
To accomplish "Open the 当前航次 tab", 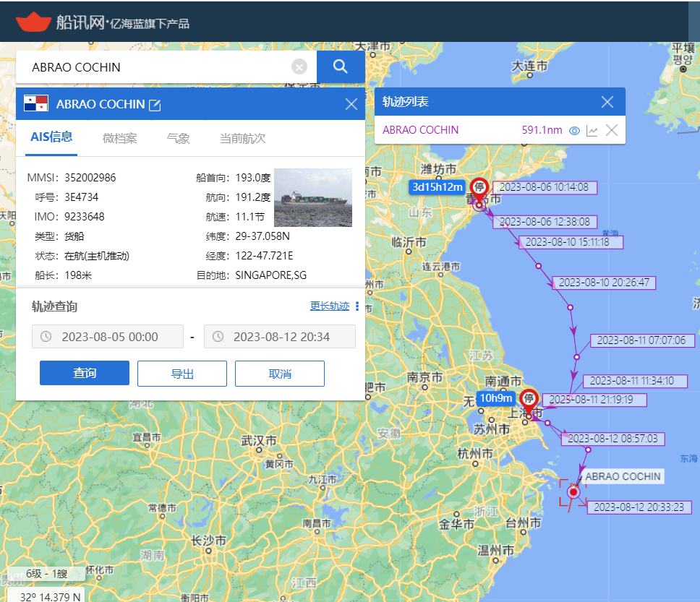I will coord(242,138).
